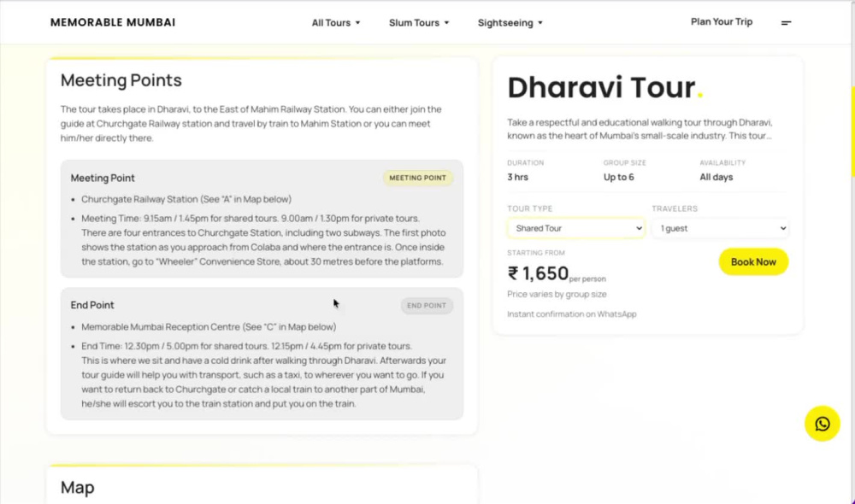The width and height of the screenshot is (855, 504).
Task: Expand the Slum Tours menu
Action: click(419, 22)
